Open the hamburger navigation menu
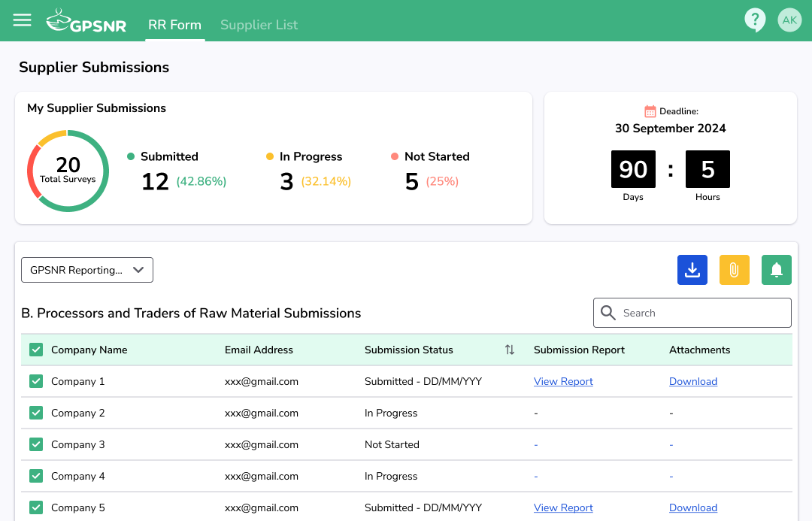 click(22, 20)
